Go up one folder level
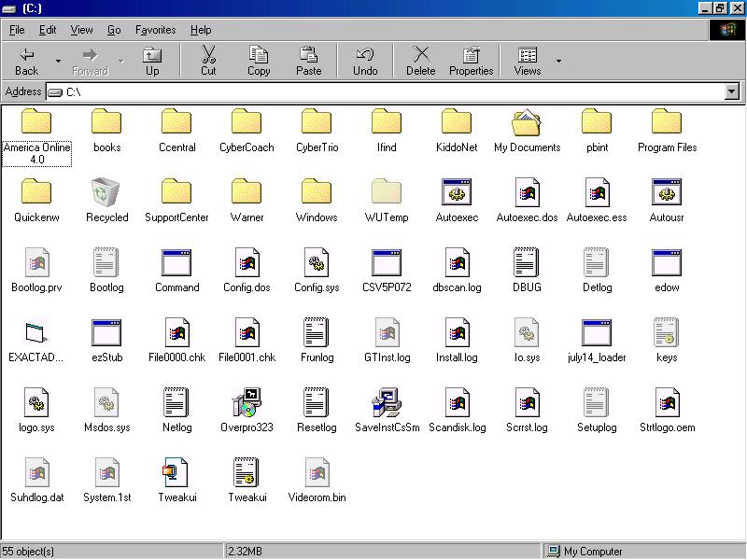The image size is (747, 560). click(x=151, y=61)
